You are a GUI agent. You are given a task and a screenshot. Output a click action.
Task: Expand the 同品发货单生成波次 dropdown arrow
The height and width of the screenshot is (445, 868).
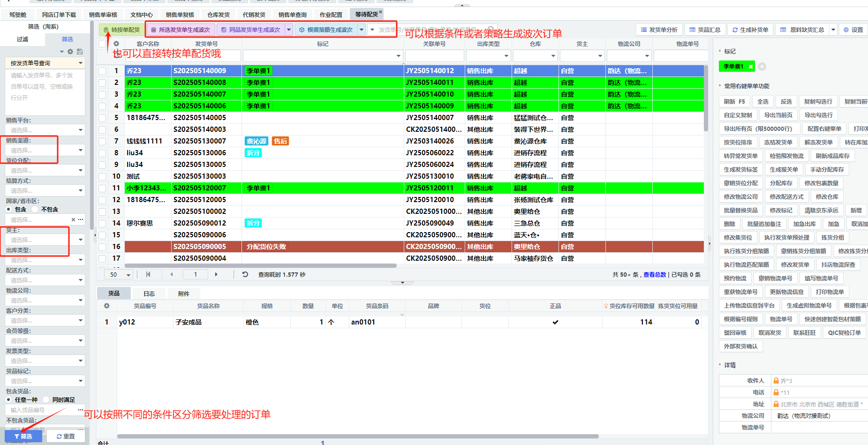(289, 30)
